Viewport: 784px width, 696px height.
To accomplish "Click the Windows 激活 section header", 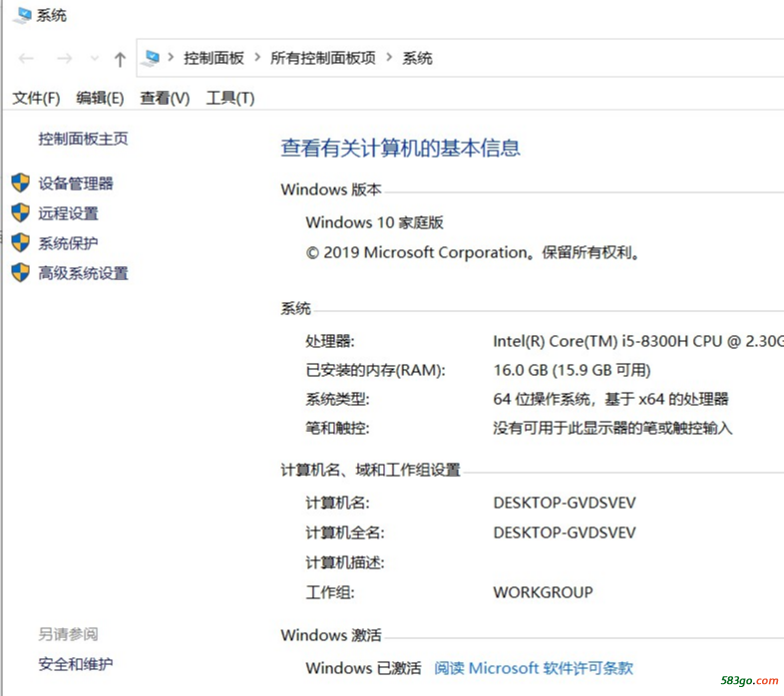I will click(331, 635).
